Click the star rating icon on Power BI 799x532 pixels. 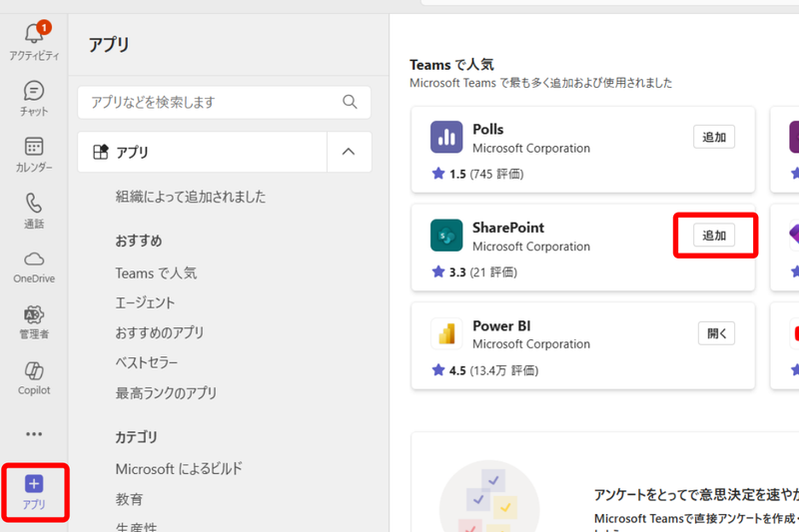click(438, 370)
